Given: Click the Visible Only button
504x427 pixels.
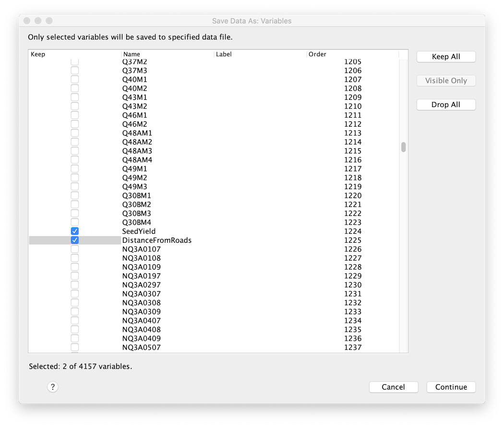Looking at the screenshot, I should [x=446, y=81].
